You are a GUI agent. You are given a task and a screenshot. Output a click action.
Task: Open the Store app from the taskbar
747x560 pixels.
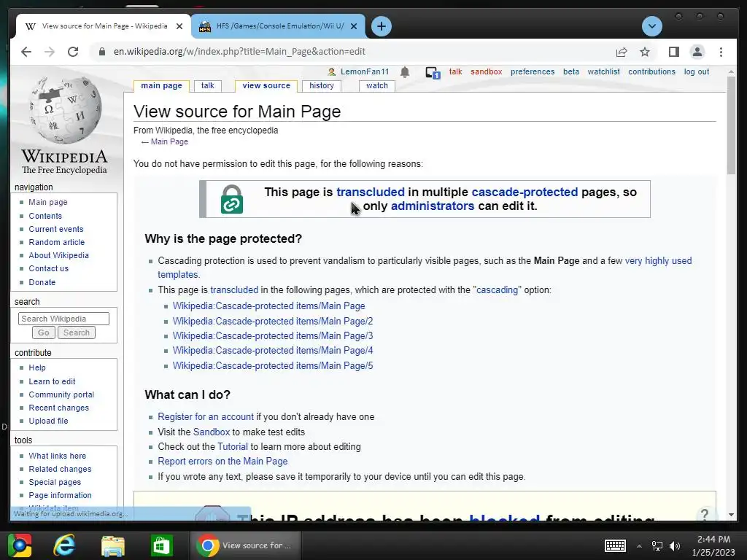[161, 545]
